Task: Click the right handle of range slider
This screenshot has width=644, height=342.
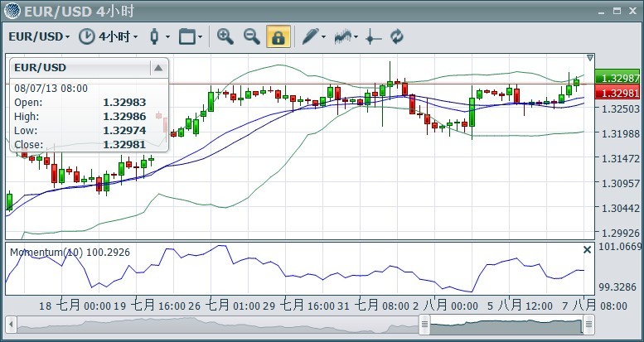Action: point(588,325)
